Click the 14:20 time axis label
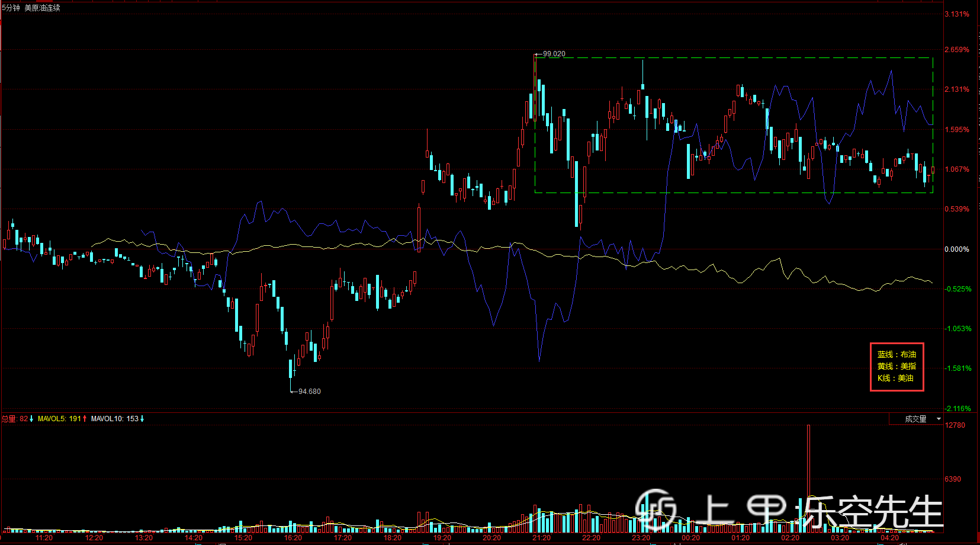Screen dimensions: 980x545 (x=193, y=538)
